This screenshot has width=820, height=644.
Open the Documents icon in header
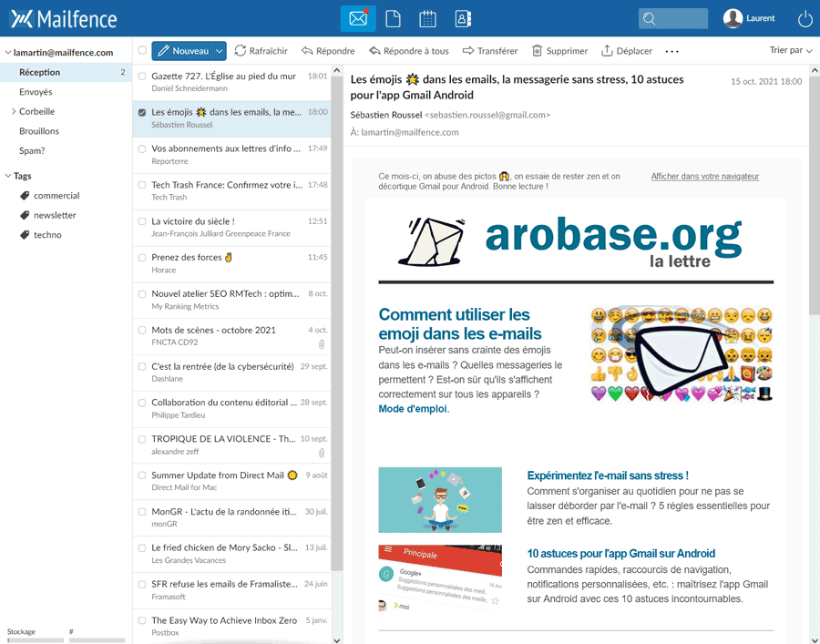[393, 19]
